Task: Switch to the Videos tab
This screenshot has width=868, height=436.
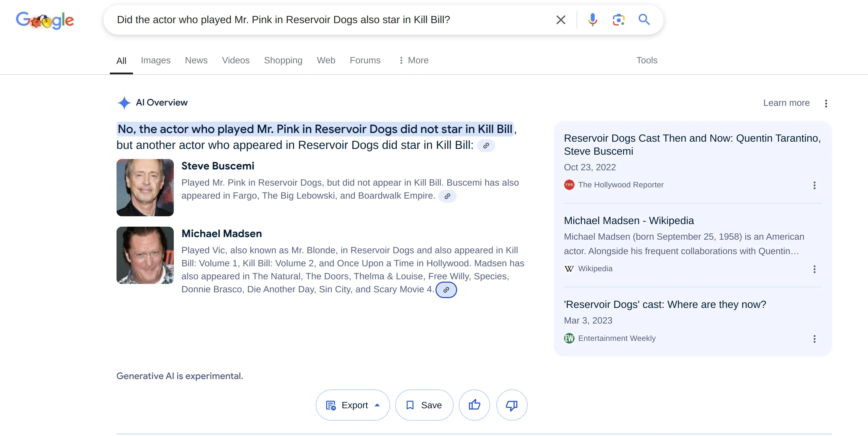Action: tap(236, 60)
